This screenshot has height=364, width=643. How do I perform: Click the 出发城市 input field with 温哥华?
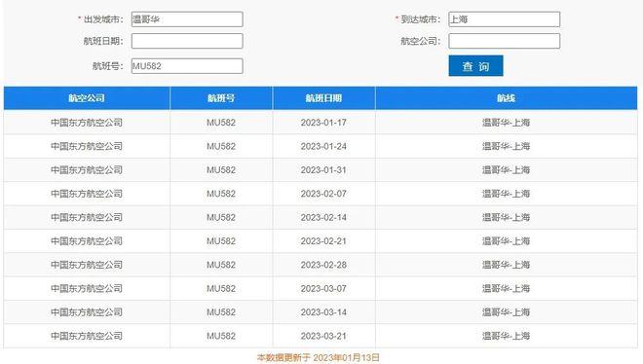pyautogui.click(x=187, y=19)
